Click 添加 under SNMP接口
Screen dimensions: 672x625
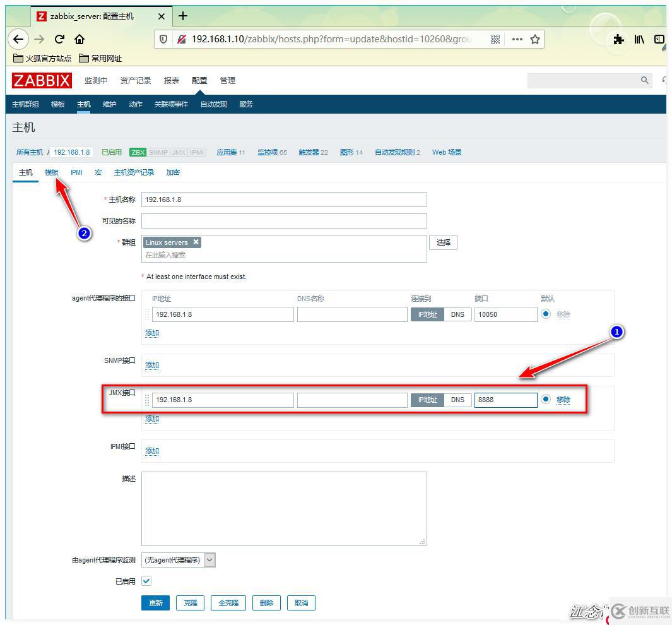tap(151, 365)
